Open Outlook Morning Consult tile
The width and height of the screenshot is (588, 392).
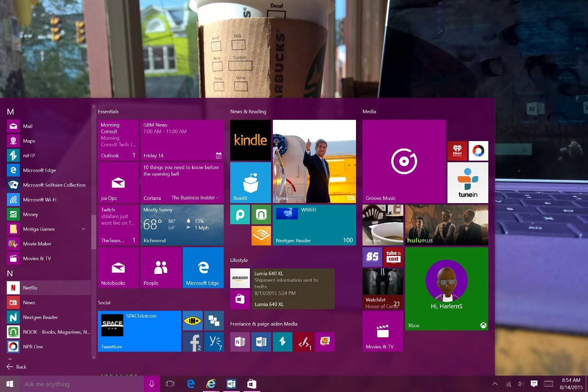coord(118,140)
